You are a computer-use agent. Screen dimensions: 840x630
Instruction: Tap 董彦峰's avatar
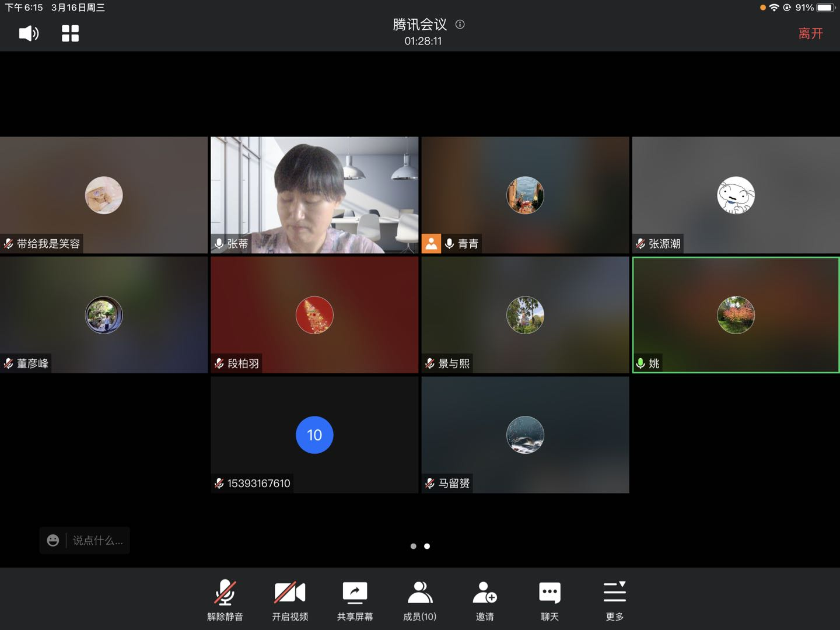click(x=104, y=315)
